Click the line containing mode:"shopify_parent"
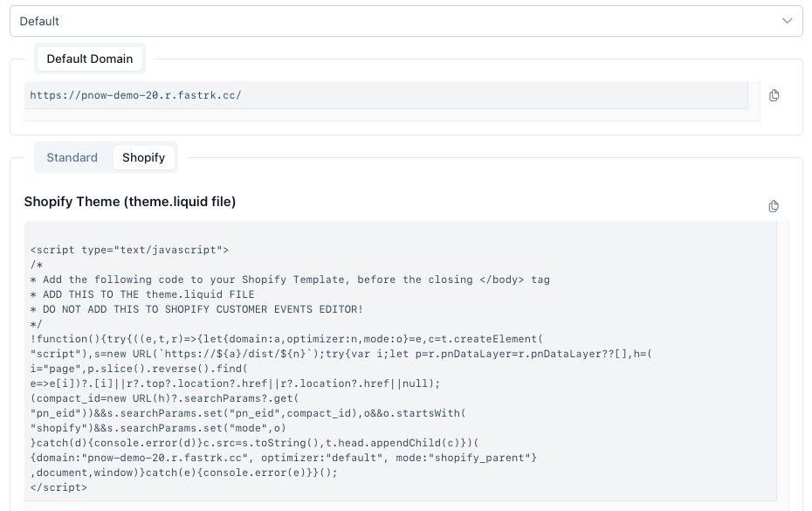Viewport: 812px width, 511px height. (283, 458)
